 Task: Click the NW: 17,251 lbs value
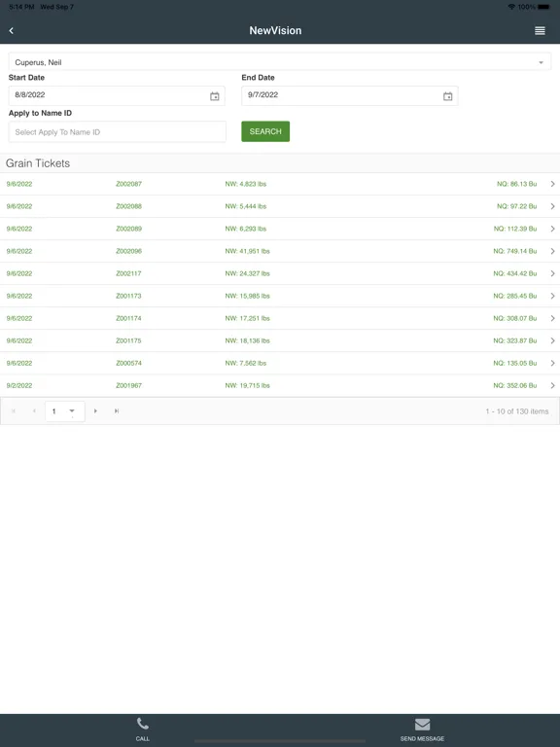tap(247, 318)
